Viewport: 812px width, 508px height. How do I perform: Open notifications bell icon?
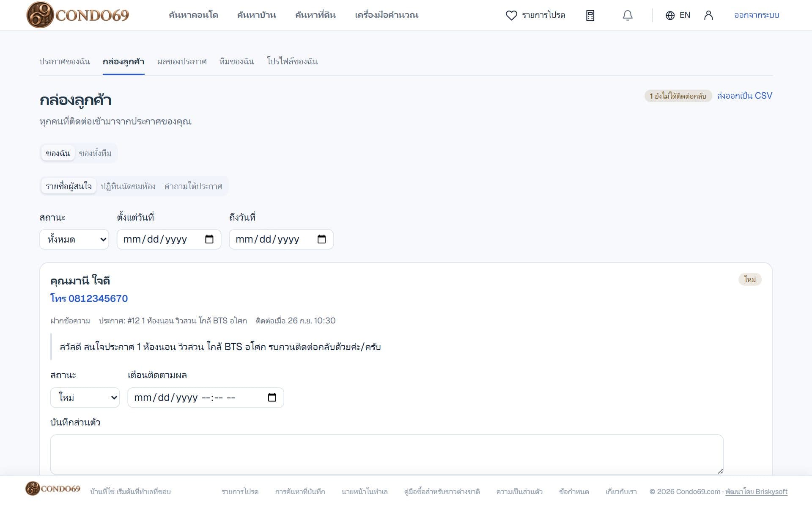pos(628,15)
